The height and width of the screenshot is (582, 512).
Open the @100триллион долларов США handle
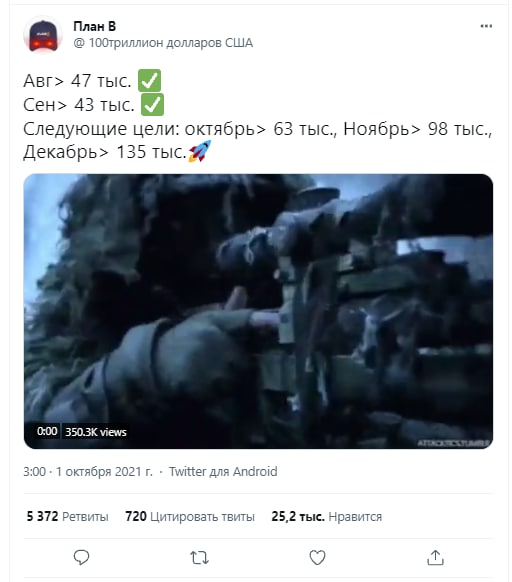(x=163, y=43)
